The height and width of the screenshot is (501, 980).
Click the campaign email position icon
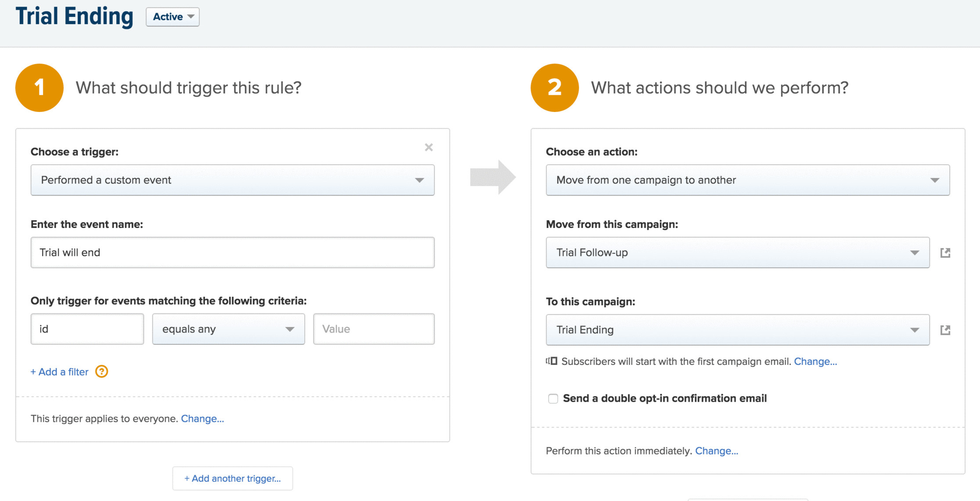[551, 361]
